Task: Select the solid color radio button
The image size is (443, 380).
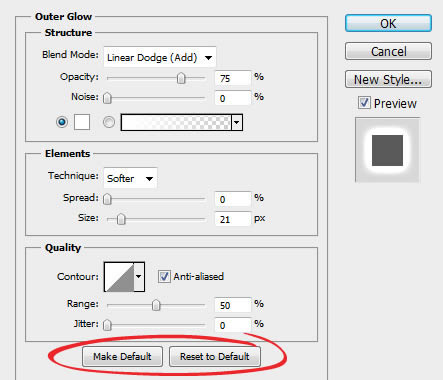Action: 62,122
